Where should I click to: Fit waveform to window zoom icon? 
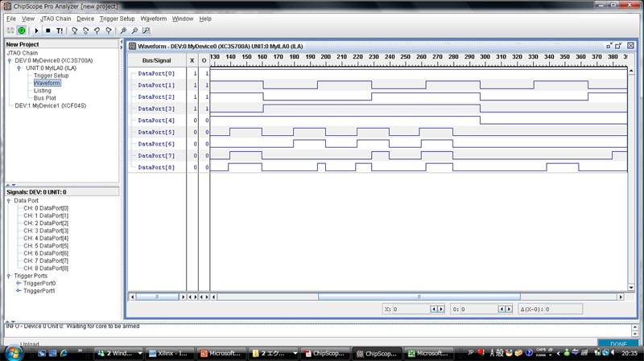[146, 31]
